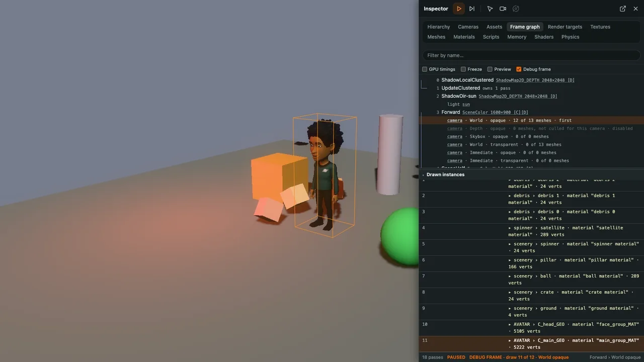644x362 pixels.
Task: Uncheck the Debug frame checkbox
Action: tap(519, 69)
